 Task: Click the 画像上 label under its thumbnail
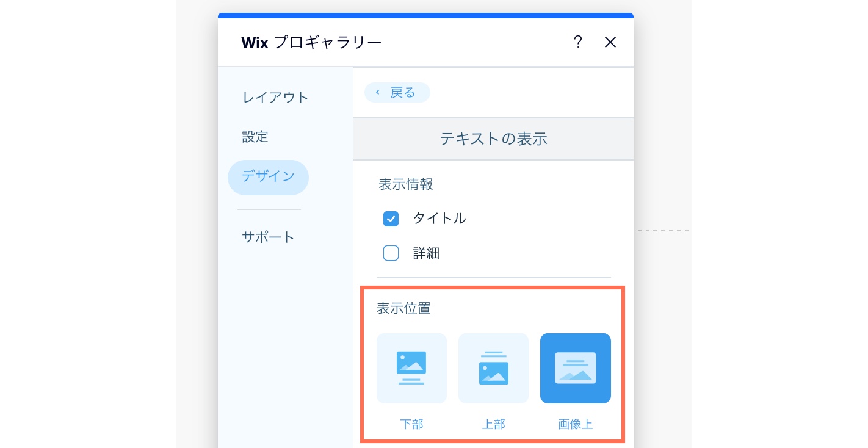tap(575, 424)
